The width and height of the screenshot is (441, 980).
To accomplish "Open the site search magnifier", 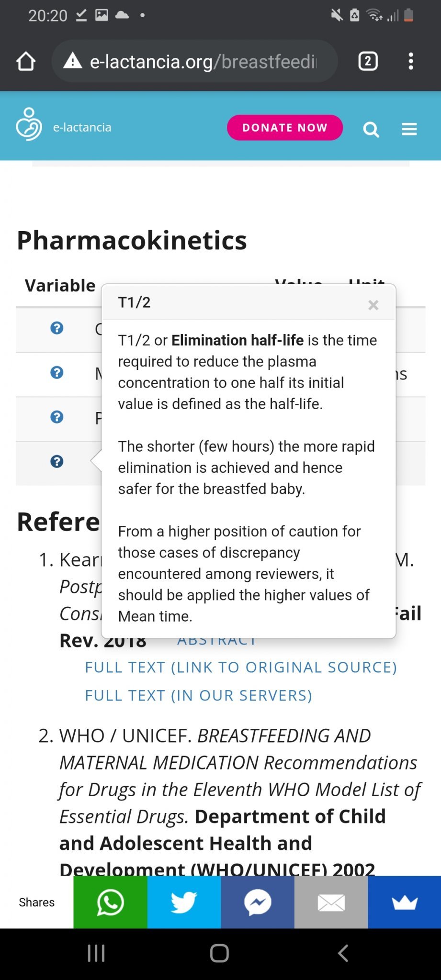I will (371, 129).
